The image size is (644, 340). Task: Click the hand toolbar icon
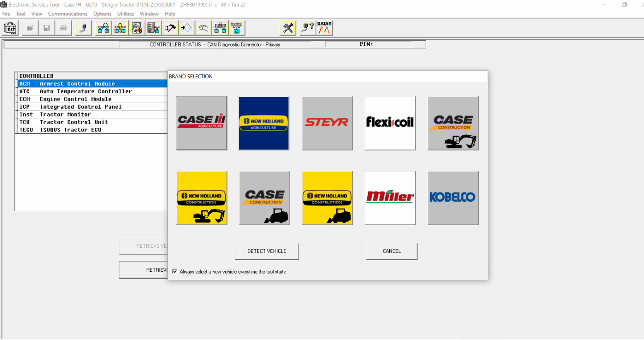pos(203,28)
